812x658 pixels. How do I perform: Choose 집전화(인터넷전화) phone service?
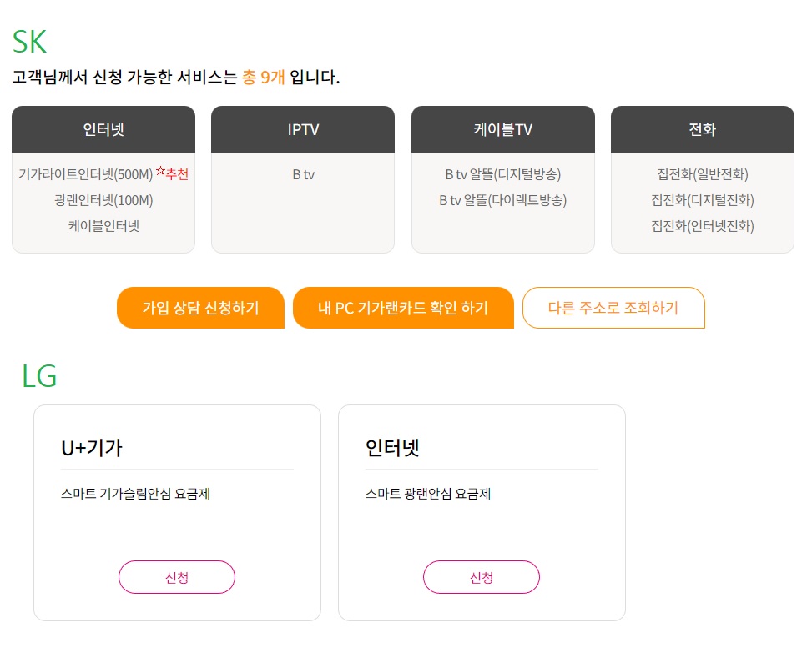(702, 226)
